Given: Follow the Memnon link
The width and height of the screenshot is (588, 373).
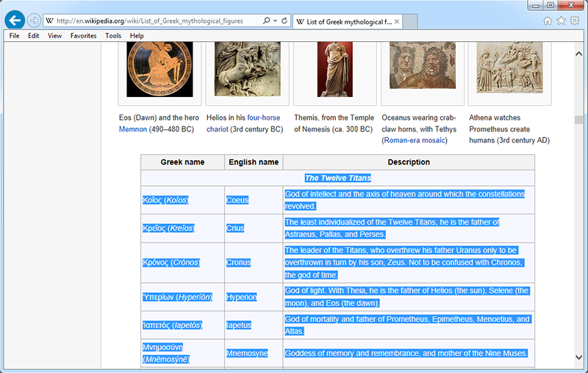Looking at the screenshot, I should pos(132,129).
